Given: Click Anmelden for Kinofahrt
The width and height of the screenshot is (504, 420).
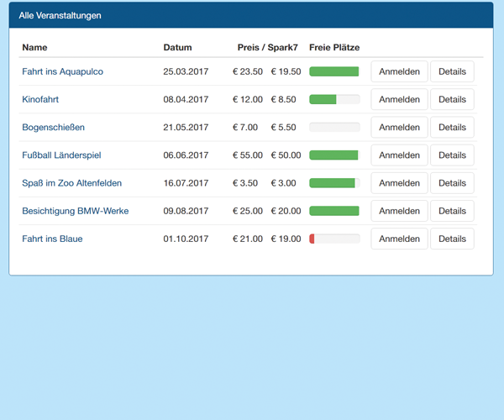Looking at the screenshot, I should (x=399, y=99).
